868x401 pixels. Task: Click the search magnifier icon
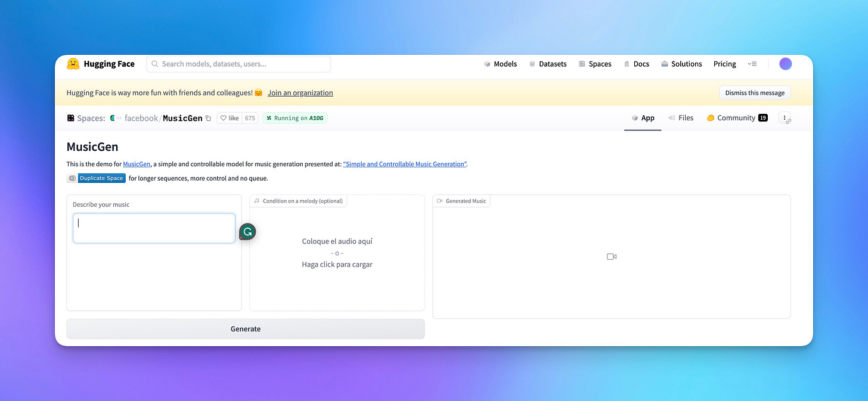(x=155, y=64)
